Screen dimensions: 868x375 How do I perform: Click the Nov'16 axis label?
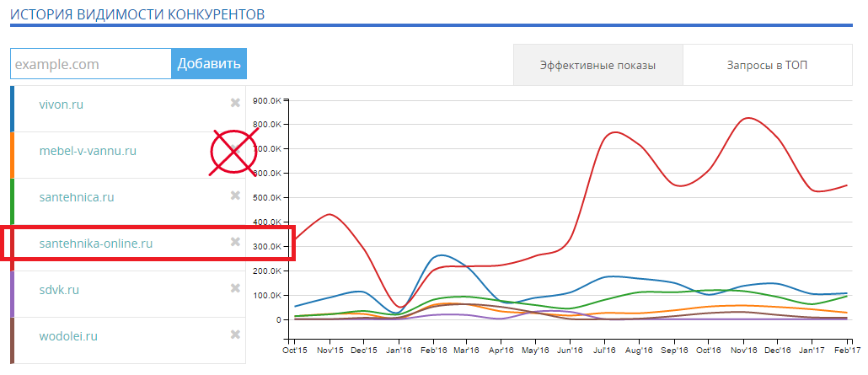tap(743, 351)
